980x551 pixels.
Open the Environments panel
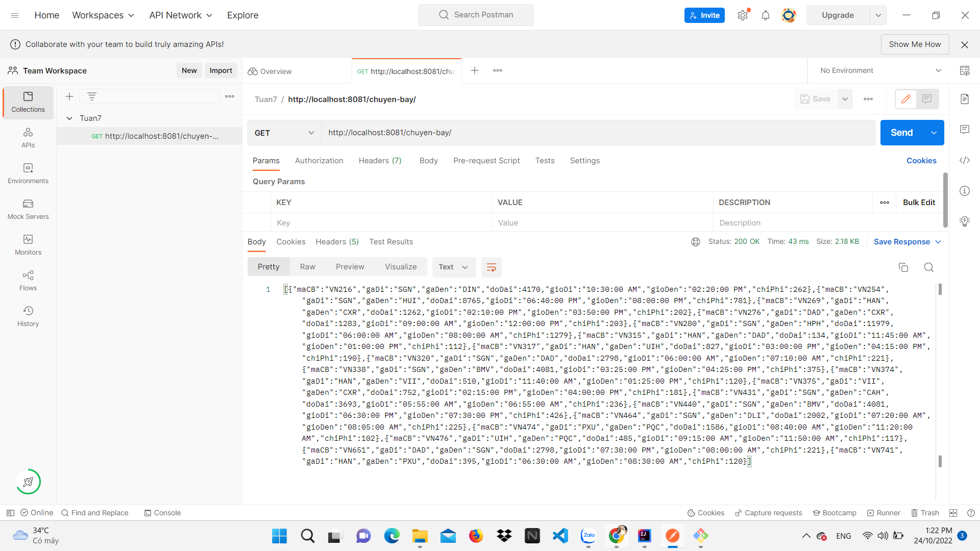[28, 173]
